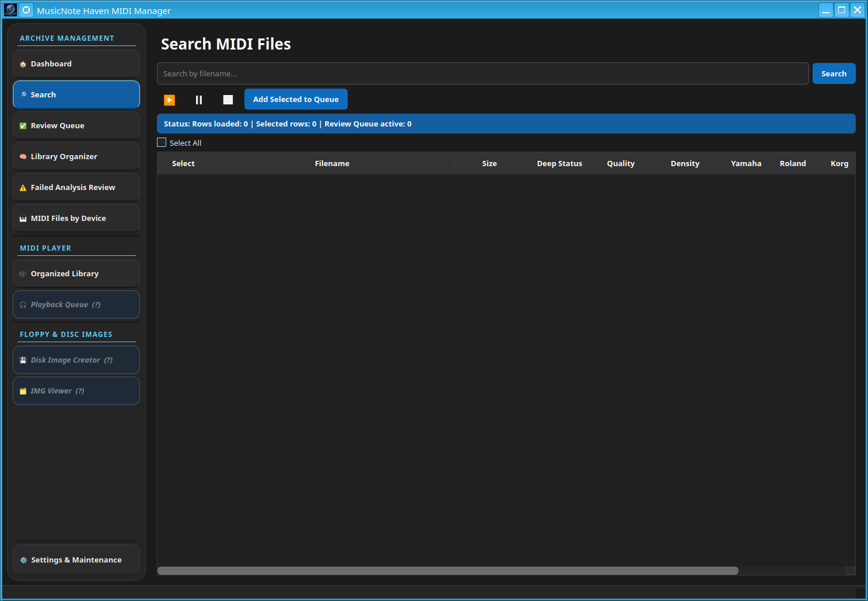868x601 pixels.
Task: Click the blue Search button
Action: [834, 73]
